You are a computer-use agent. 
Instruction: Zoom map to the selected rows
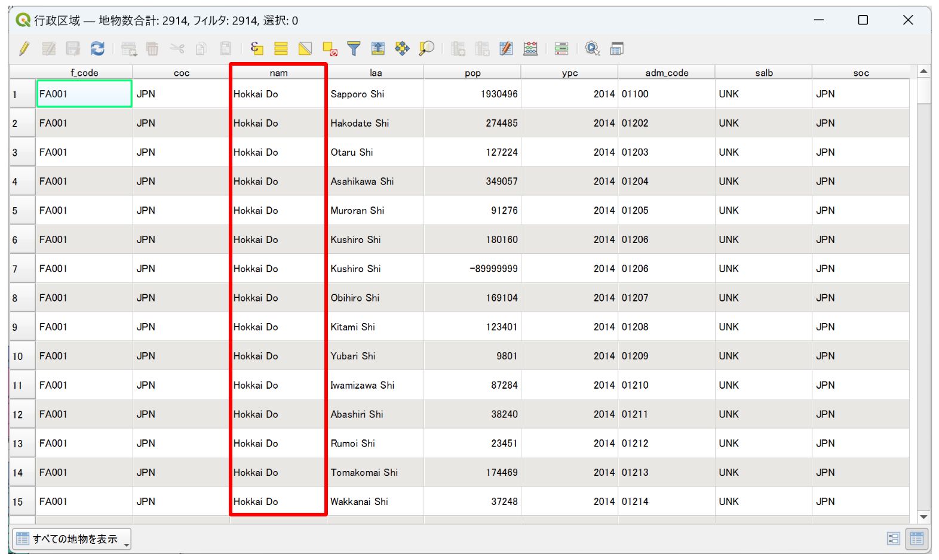coord(426,49)
